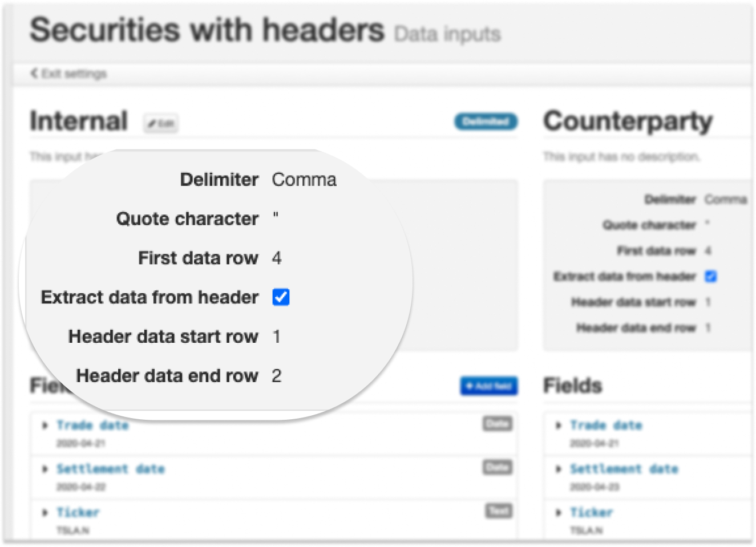Image resolution: width=756 pixels, height=547 pixels.
Task: Expand the Counterparty Trade date field
Action: [559, 426]
